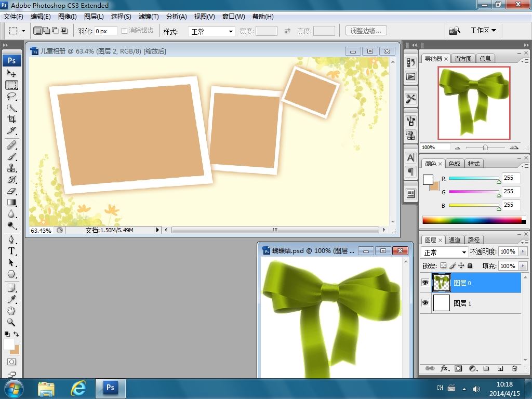Screen dimensions: 532x399
Task: Open the opacity slider arrow
Action: tap(523, 251)
